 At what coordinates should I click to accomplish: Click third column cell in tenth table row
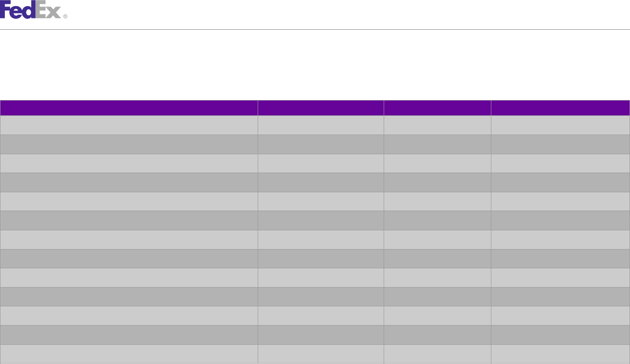click(437, 297)
